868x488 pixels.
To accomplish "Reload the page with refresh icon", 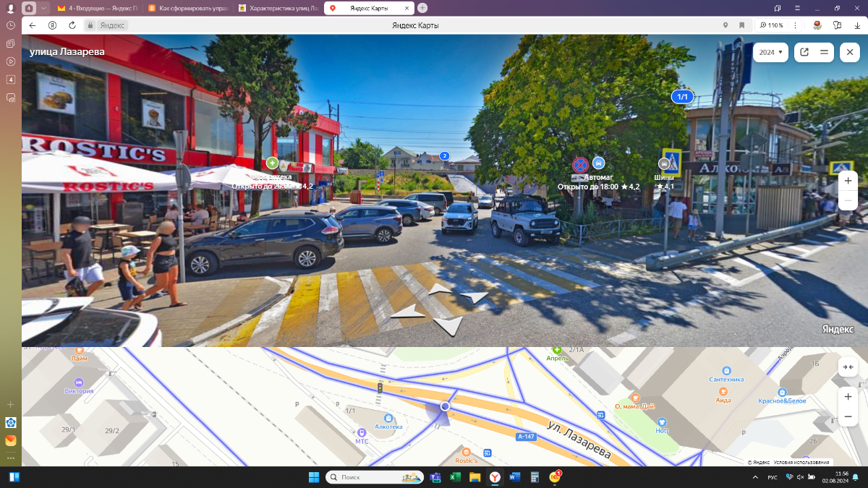I will 72,25.
